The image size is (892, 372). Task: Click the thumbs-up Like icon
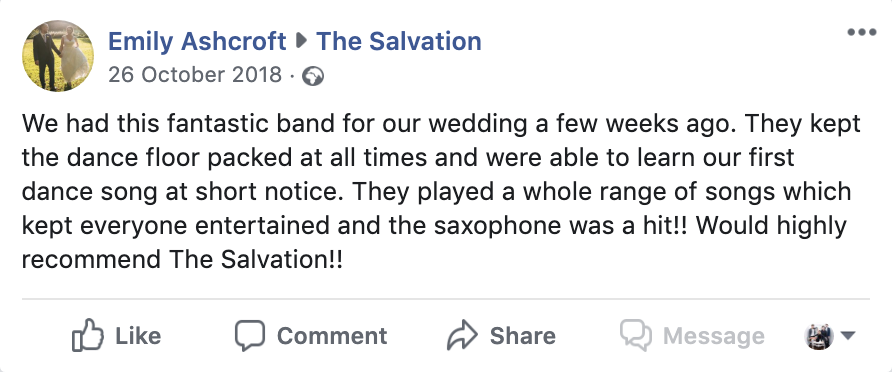(88, 335)
